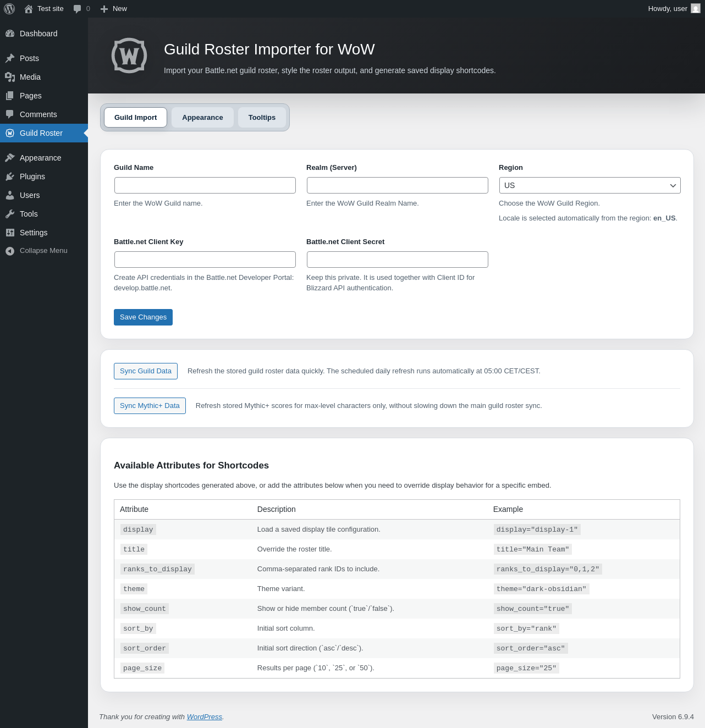The width and height of the screenshot is (705, 728).
Task: Click the Posts pushpin icon
Action: (x=10, y=58)
